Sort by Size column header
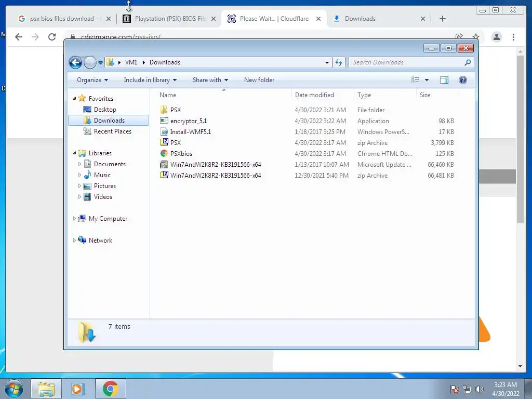The image size is (532, 399). coord(437,95)
